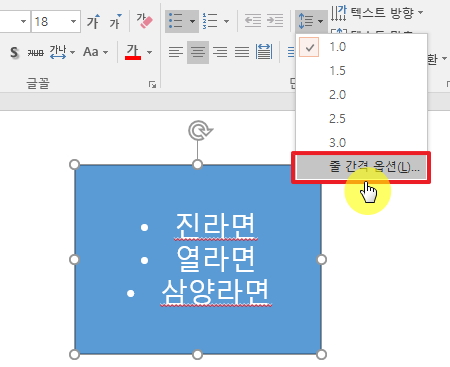Screen dimensions: 450x367
Task: Click the 진라면 bullet text
Action: 216,225
